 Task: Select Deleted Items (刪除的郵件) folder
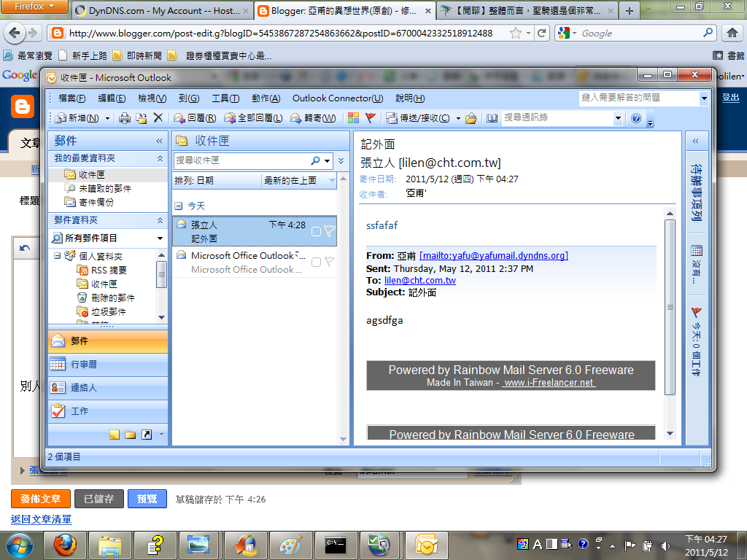106,297
